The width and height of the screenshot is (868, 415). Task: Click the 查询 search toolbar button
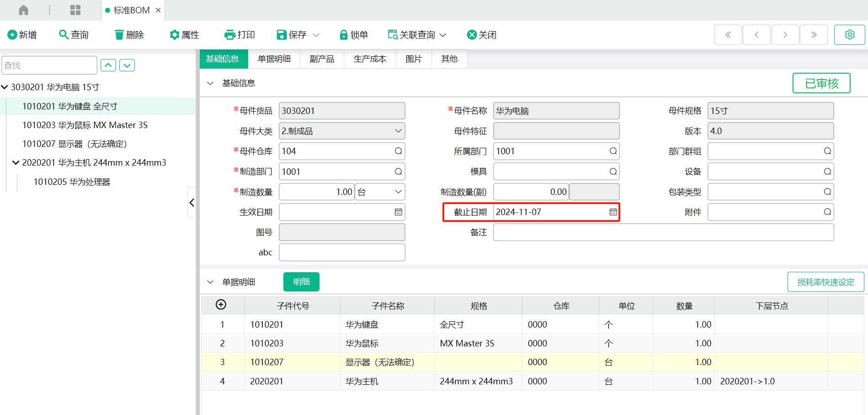[x=74, y=35]
